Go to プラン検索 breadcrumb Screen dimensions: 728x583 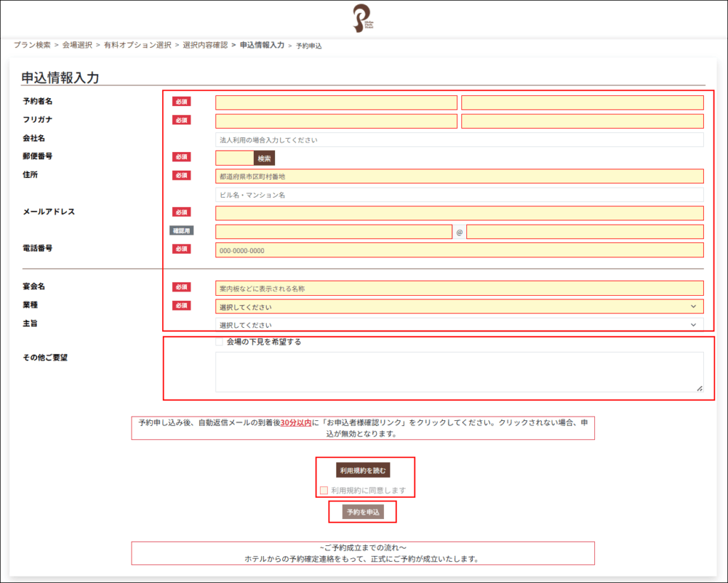tap(32, 45)
